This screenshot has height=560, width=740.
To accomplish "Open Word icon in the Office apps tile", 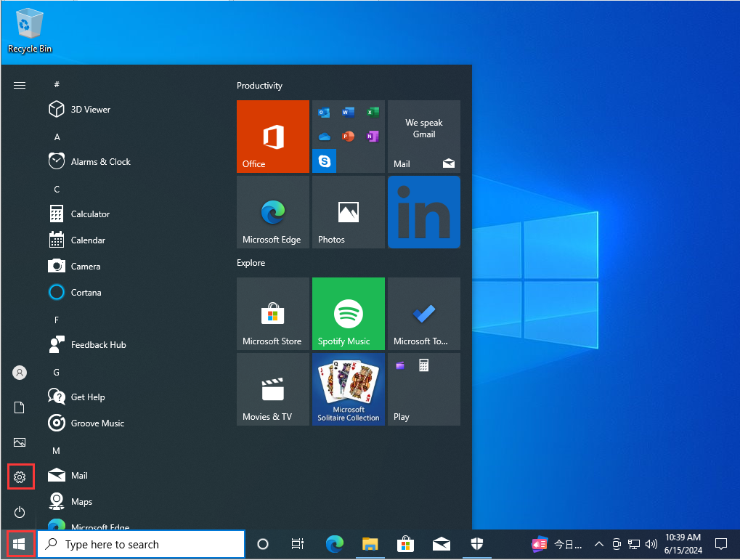I will [x=349, y=113].
